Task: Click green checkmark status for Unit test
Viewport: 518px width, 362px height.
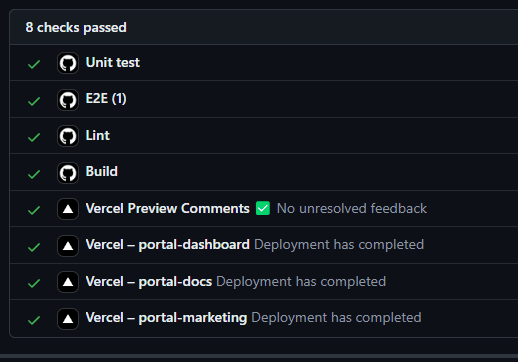Action: click(x=34, y=64)
